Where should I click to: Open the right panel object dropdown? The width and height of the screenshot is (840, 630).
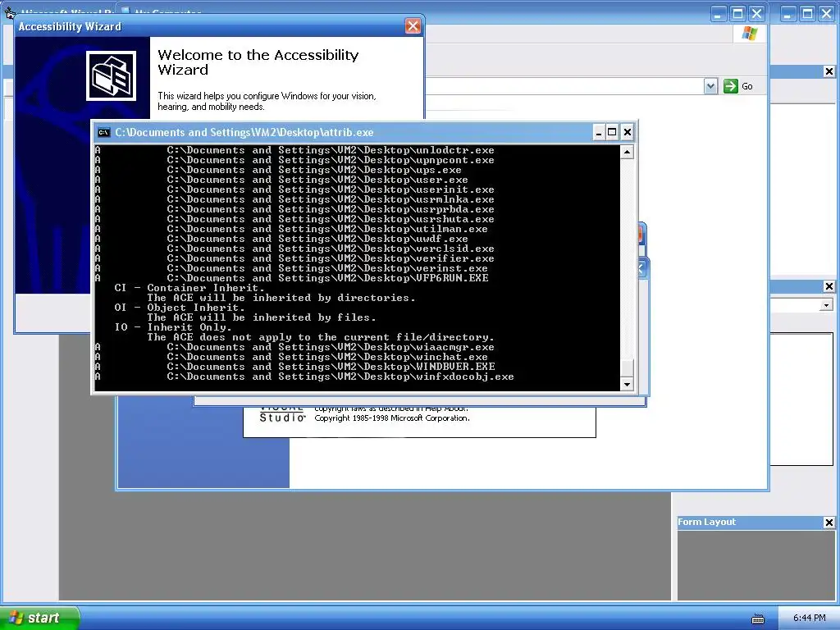coord(826,305)
